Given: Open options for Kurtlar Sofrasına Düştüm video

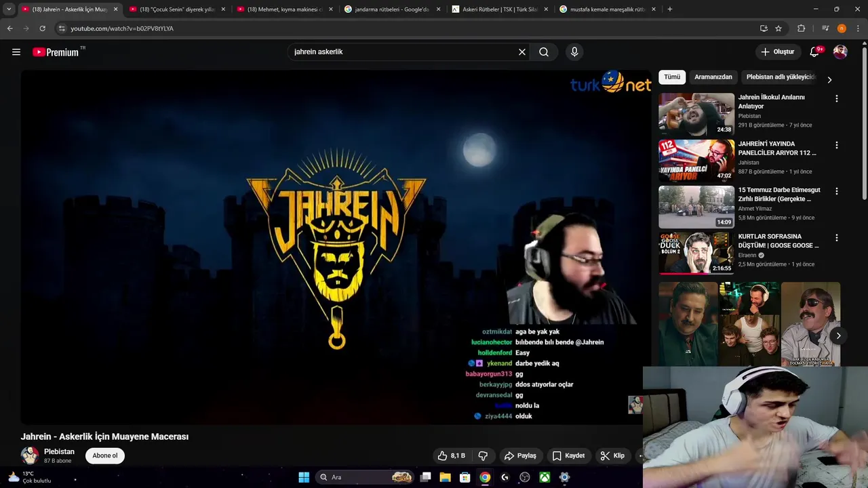Looking at the screenshot, I should click(836, 238).
